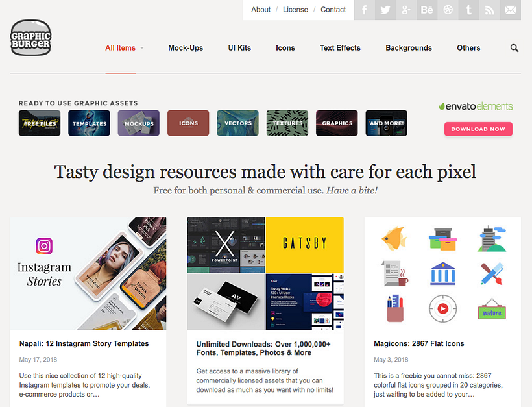
Task: Open Napali: 12 Instagram Story Templates title
Action: (x=84, y=343)
